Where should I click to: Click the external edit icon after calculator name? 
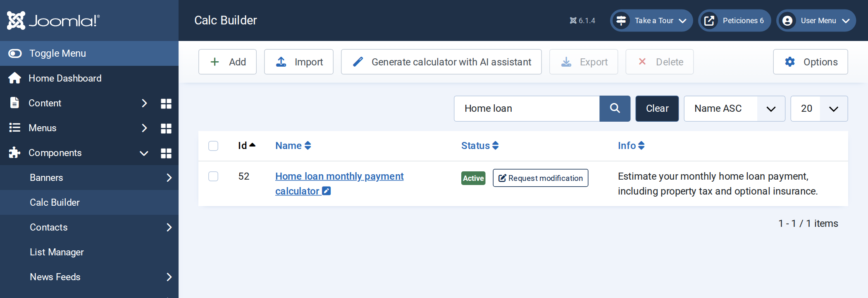click(327, 191)
